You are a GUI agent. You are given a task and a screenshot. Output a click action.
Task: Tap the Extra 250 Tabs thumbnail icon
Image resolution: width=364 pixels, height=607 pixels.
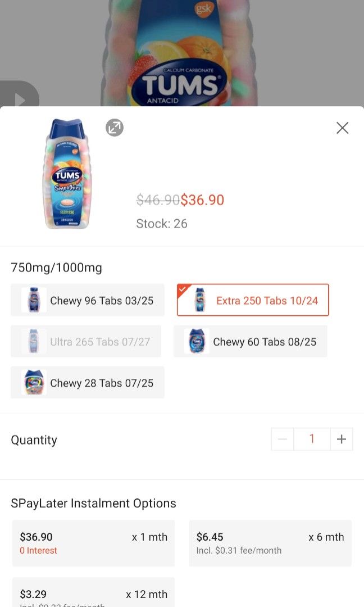coord(199,300)
